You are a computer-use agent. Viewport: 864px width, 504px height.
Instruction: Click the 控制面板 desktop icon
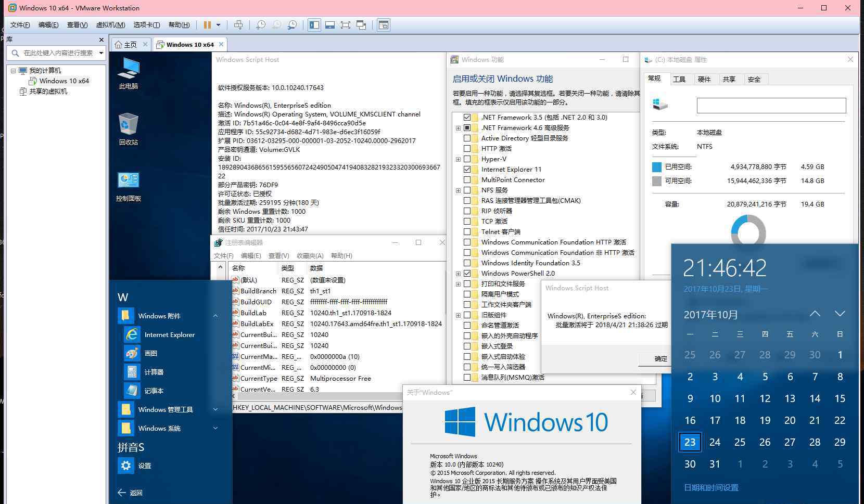(x=129, y=186)
